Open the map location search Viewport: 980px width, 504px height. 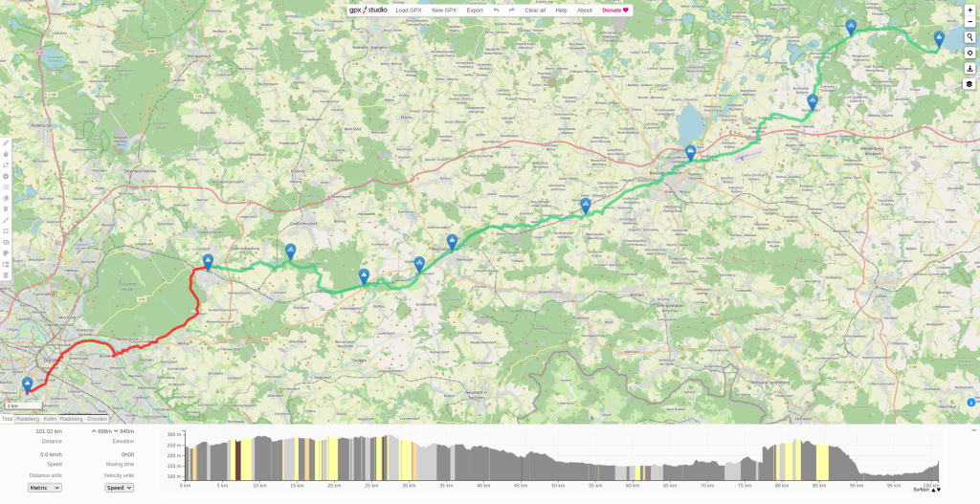(969, 37)
